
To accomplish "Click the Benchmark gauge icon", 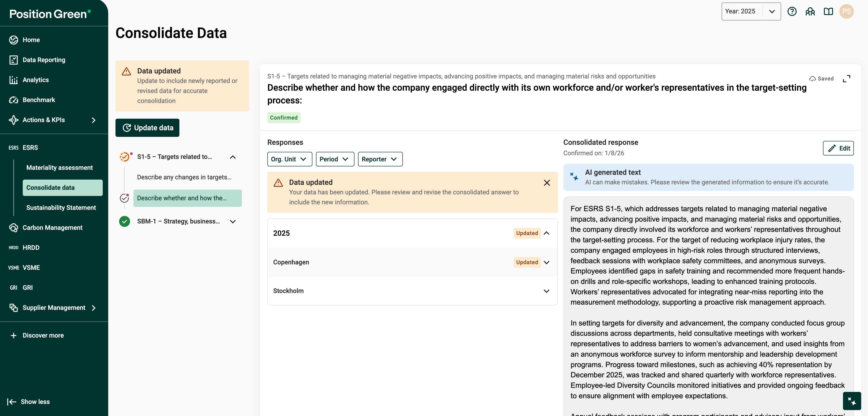I will pyautogui.click(x=13, y=100).
